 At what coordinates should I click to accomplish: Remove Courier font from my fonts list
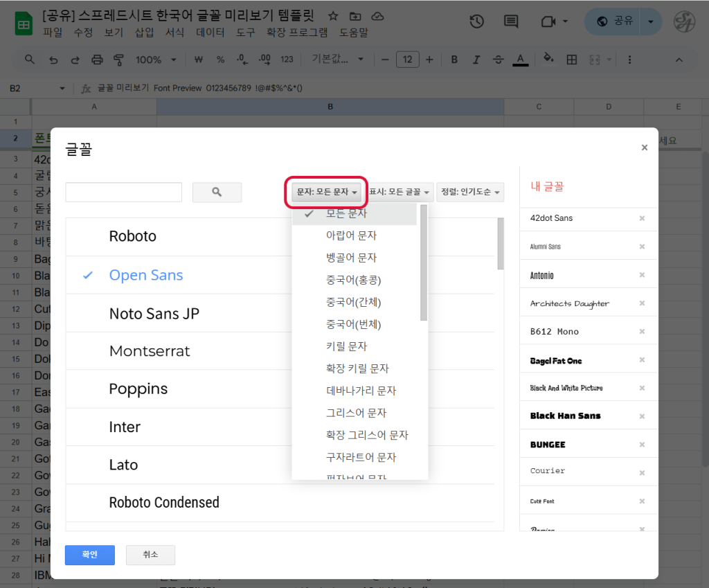click(x=641, y=473)
